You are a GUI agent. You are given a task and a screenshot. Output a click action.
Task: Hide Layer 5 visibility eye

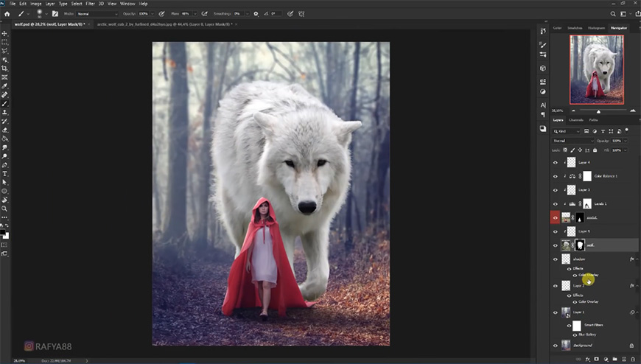[x=555, y=231]
